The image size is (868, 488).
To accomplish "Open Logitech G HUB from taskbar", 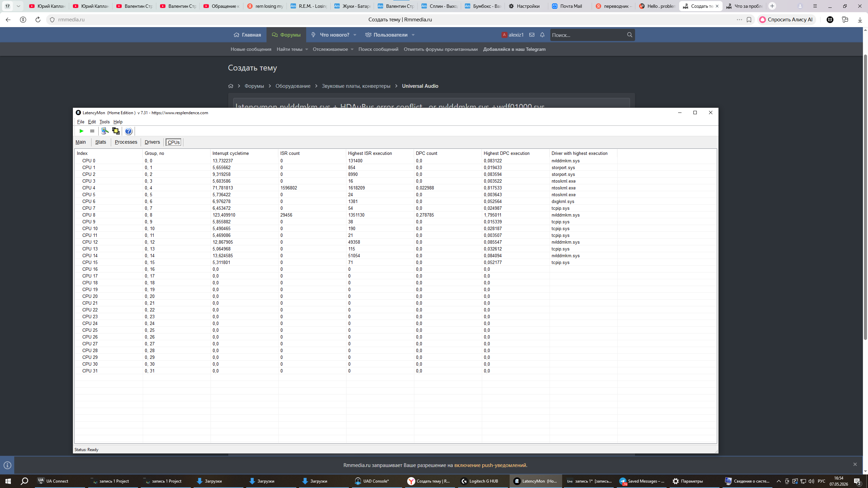I will tap(483, 481).
